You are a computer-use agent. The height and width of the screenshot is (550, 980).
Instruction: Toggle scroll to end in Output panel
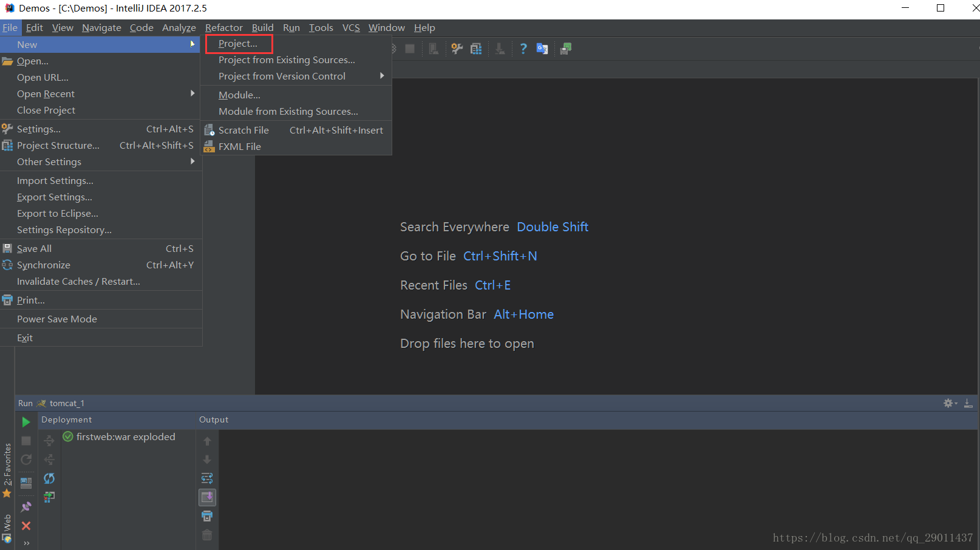click(207, 497)
